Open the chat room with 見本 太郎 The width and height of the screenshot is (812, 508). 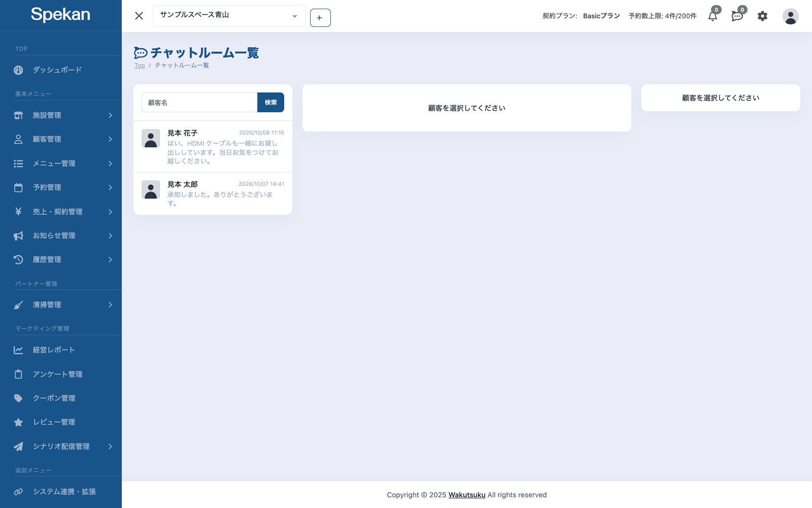[213, 194]
